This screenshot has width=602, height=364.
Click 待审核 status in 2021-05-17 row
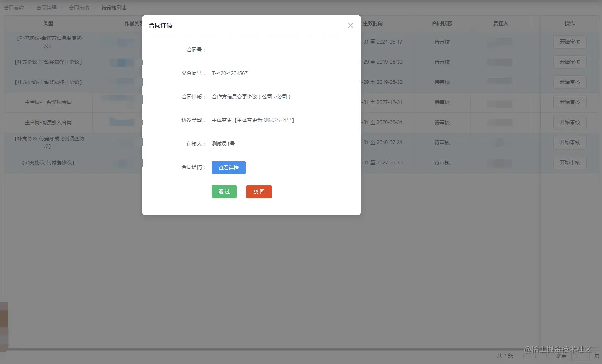pos(442,42)
